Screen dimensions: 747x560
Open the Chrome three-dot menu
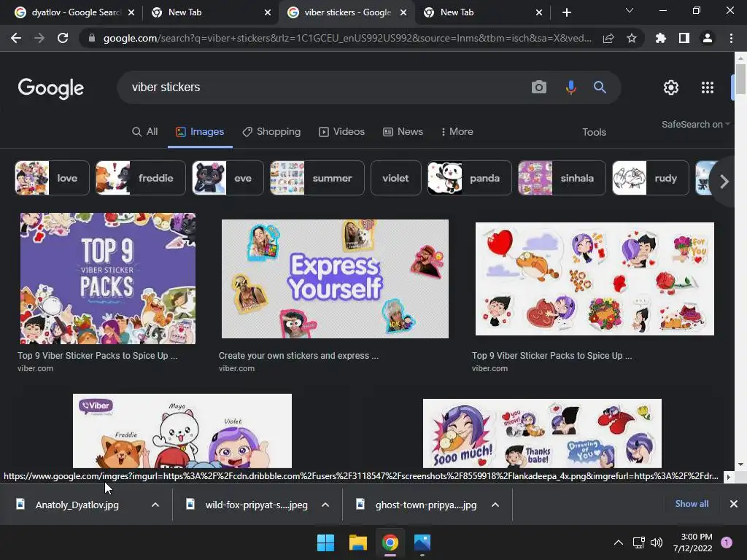pyautogui.click(x=731, y=38)
